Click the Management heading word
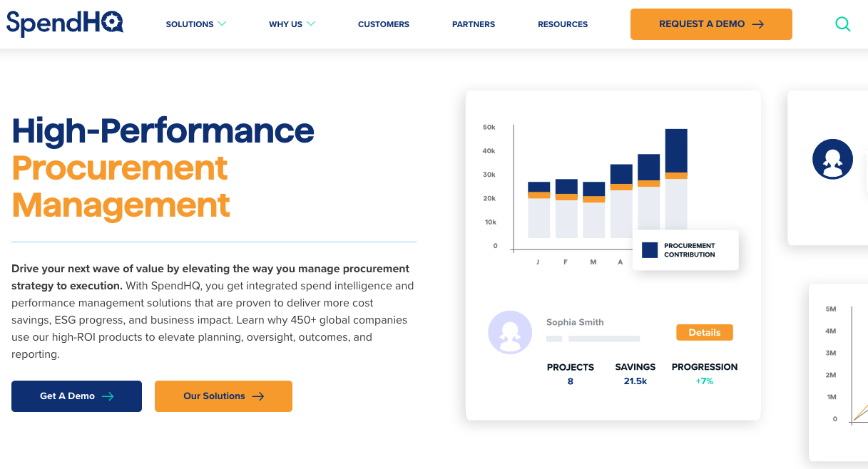This screenshot has height=469, width=868. (x=121, y=205)
